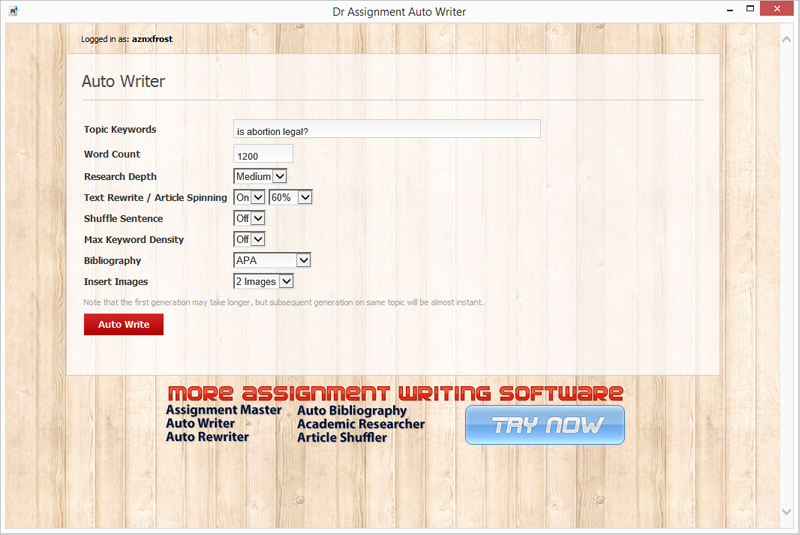Open the 60% article spinning dropdown

pos(290,197)
